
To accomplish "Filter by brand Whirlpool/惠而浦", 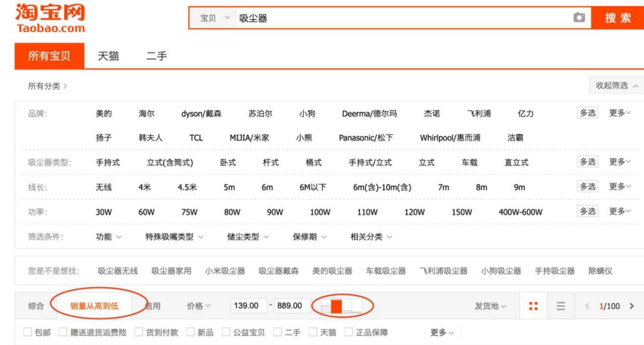I will click(x=450, y=138).
